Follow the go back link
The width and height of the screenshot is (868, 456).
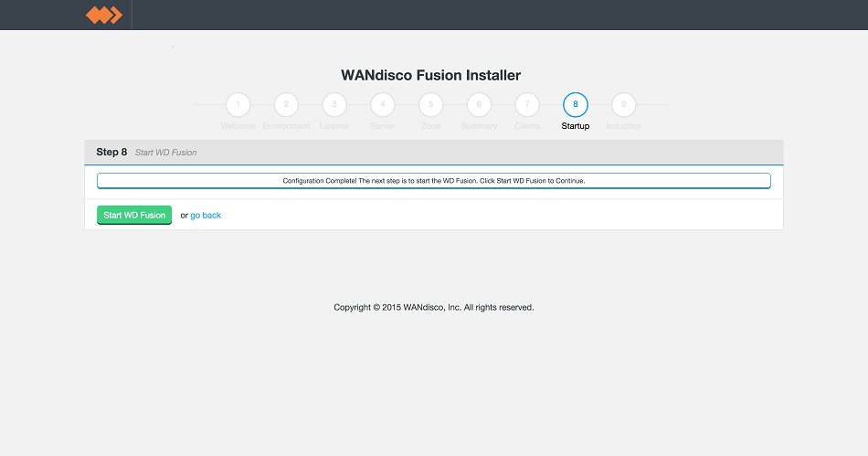pos(206,216)
